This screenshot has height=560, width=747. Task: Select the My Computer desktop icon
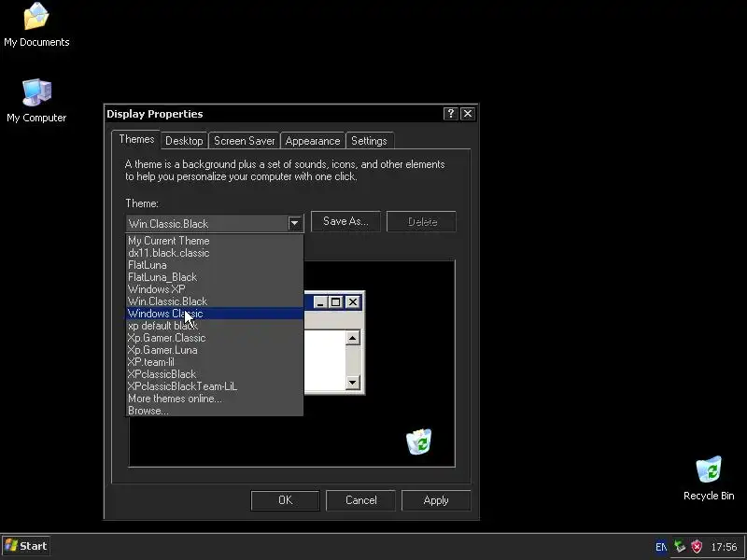(x=36, y=101)
